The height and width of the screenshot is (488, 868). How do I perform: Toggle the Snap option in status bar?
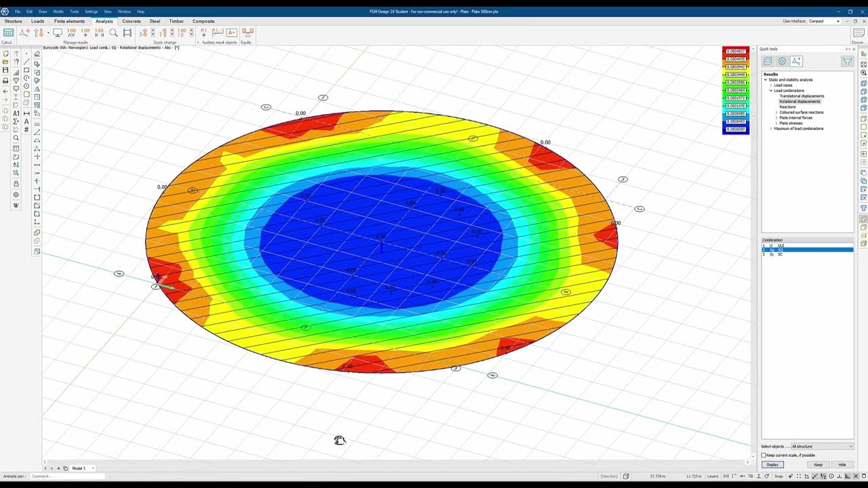tap(778, 476)
